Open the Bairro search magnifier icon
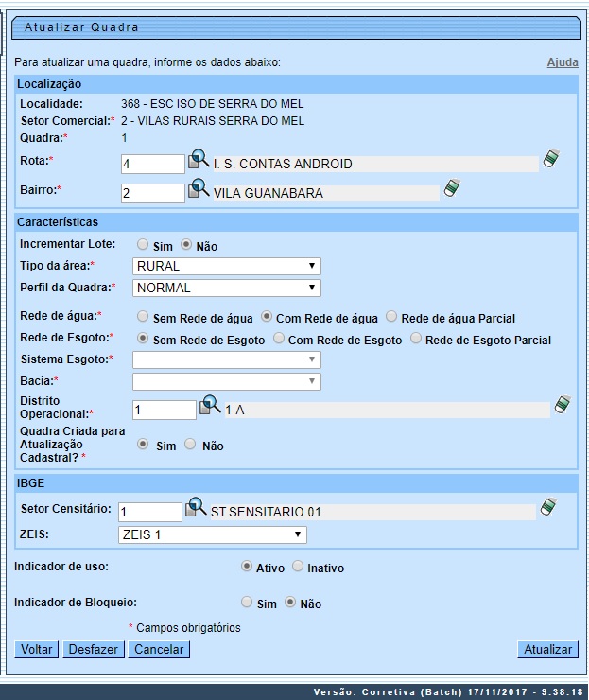This screenshot has height=700, width=589. (199, 189)
